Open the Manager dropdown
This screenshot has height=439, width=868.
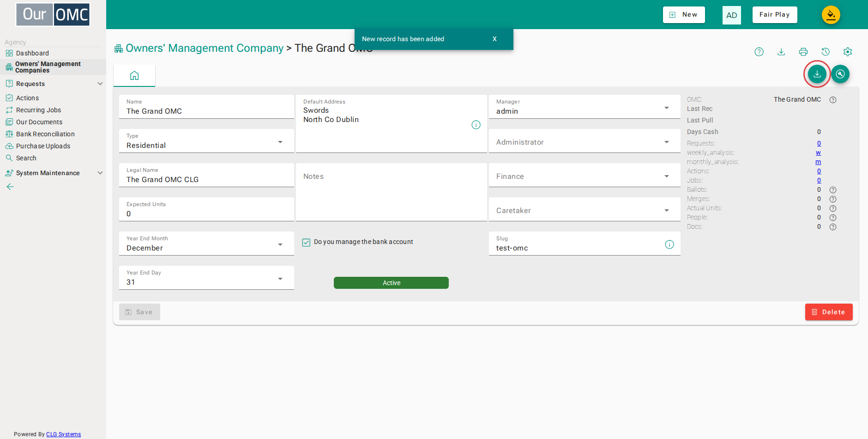tap(585, 107)
